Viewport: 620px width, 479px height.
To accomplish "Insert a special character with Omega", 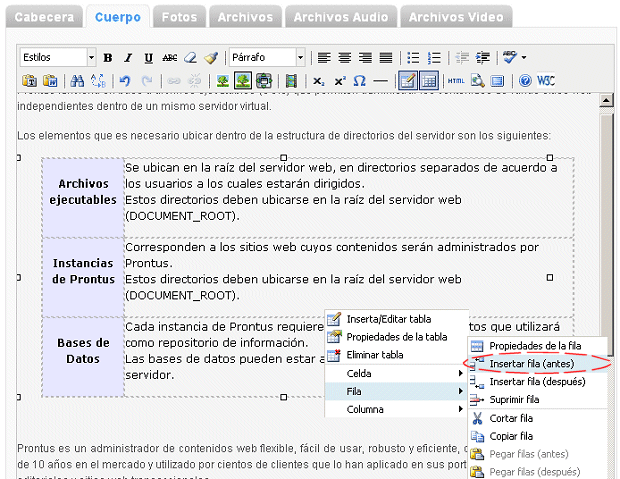I will tap(359, 81).
